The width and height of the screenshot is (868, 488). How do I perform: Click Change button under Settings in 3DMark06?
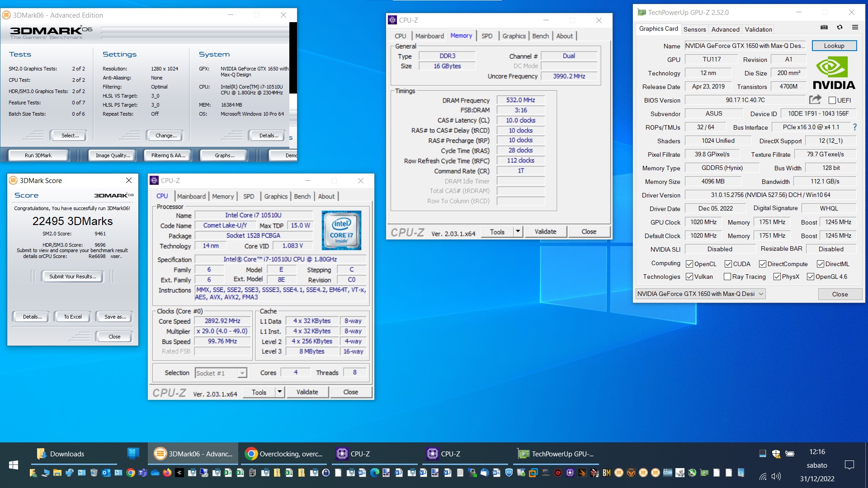coord(165,136)
